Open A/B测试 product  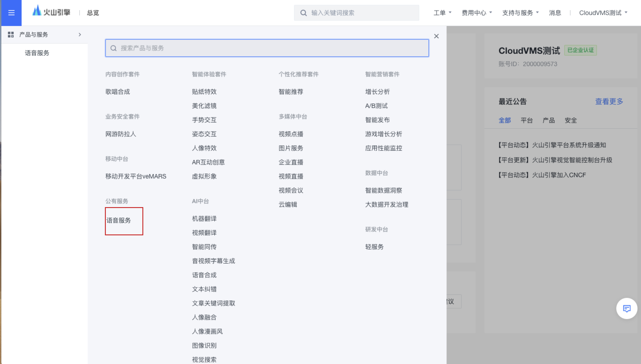pyautogui.click(x=376, y=106)
